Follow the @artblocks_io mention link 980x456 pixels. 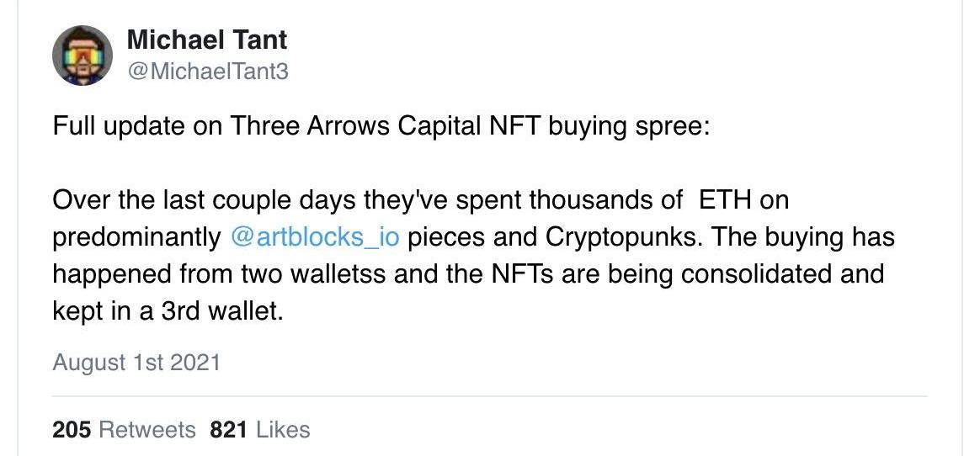[x=314, y=238]
